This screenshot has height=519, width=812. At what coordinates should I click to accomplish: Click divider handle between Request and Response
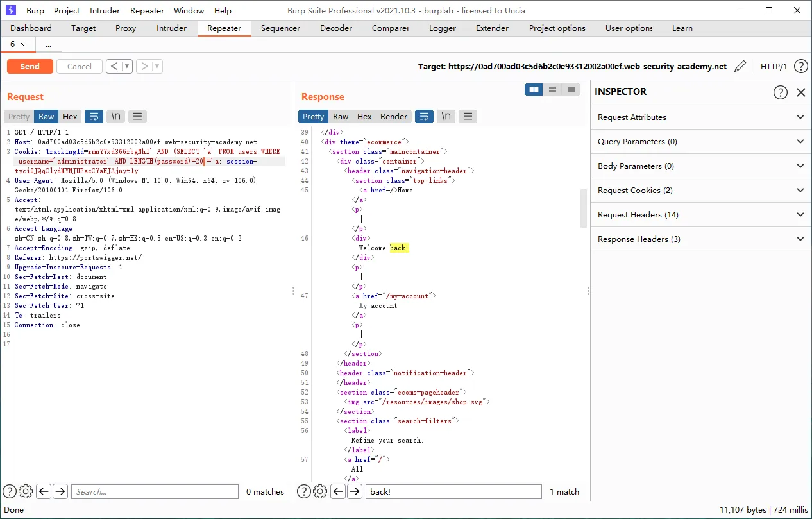[x=293, y=291]
